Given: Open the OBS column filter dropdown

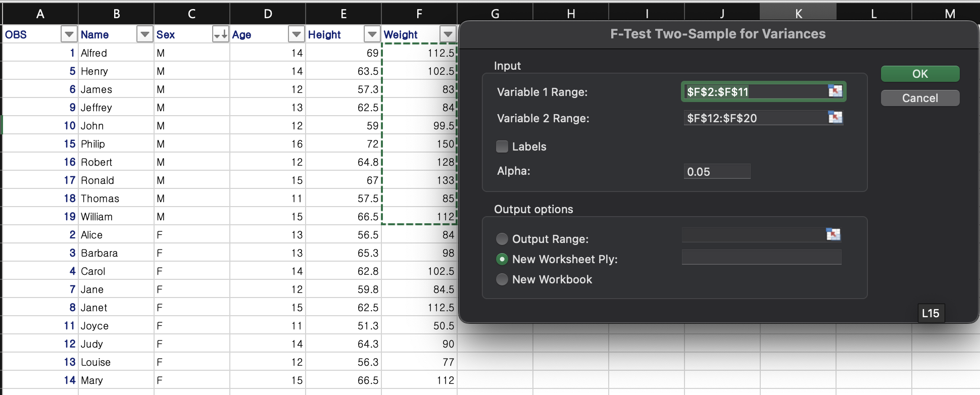Looking at the screenshot, I should coord(69,34).
